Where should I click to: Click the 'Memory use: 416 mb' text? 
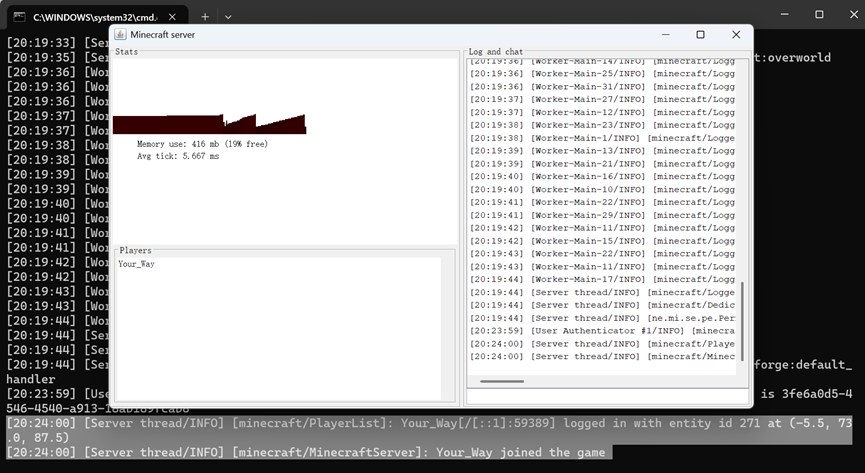point(178,144)
